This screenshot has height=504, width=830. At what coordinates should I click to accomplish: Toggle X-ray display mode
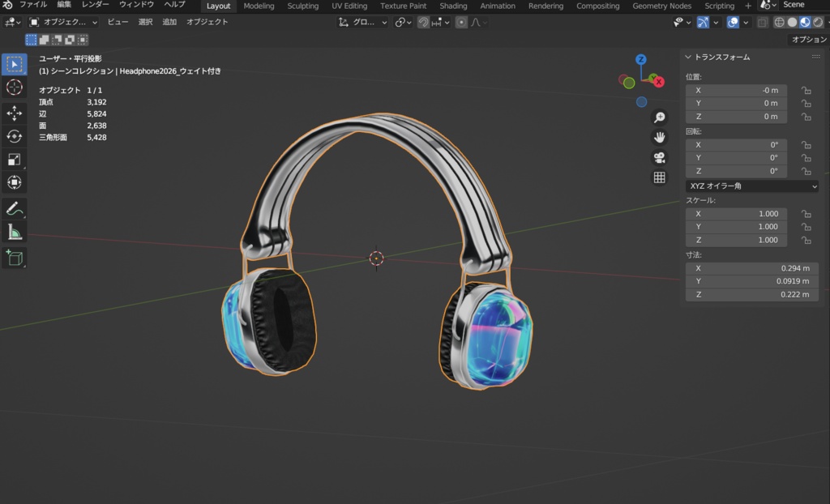(762, 22)
